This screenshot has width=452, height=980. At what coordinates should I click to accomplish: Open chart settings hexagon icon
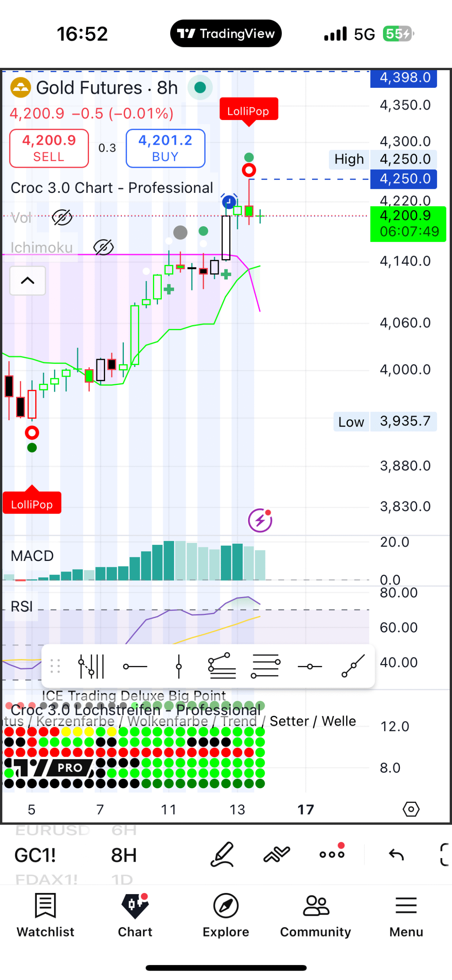411,809
